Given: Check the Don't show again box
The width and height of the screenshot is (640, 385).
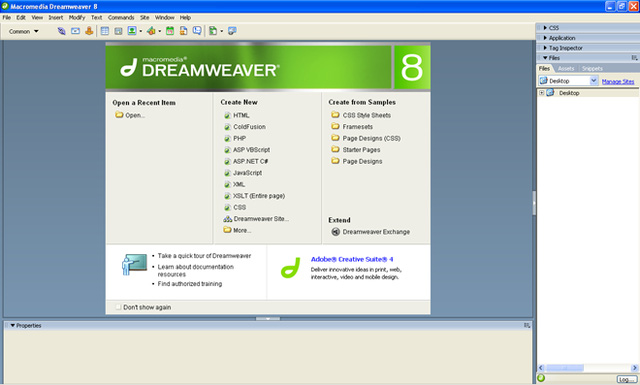Looking at the screenshot, I should pos(118,307).
